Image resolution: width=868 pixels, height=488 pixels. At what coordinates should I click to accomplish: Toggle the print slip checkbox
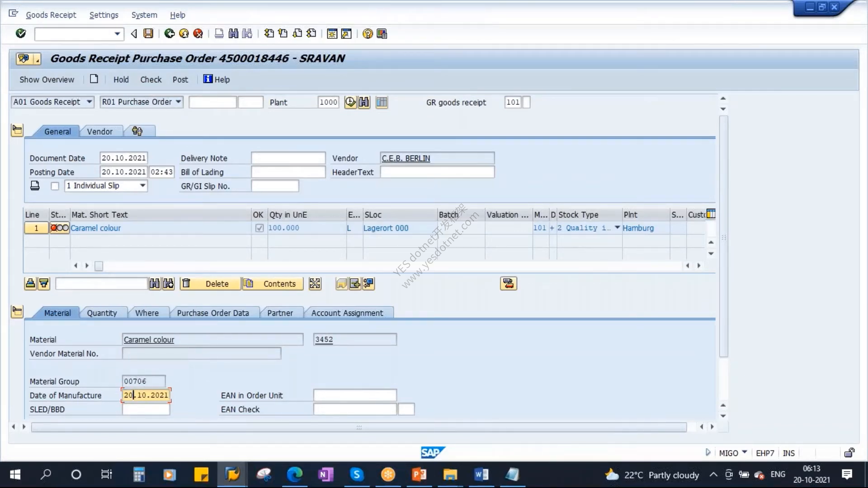pyautogui.click(x=55, y=186)
